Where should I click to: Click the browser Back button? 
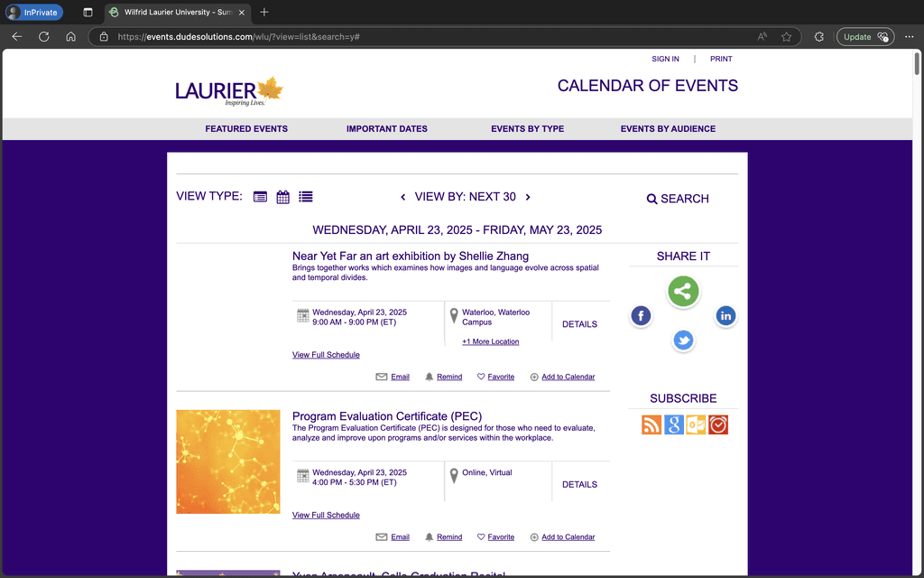point(17,36)
